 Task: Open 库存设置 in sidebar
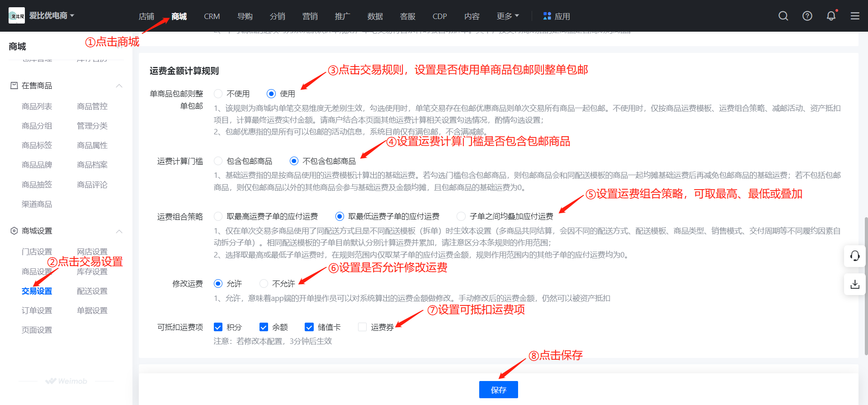[92, 272]
